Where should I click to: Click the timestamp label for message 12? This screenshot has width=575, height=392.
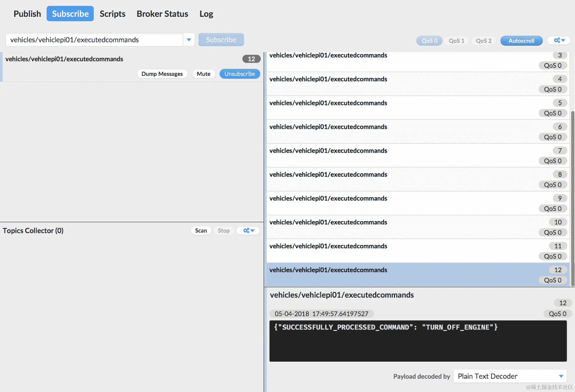[x=321, y=314]
